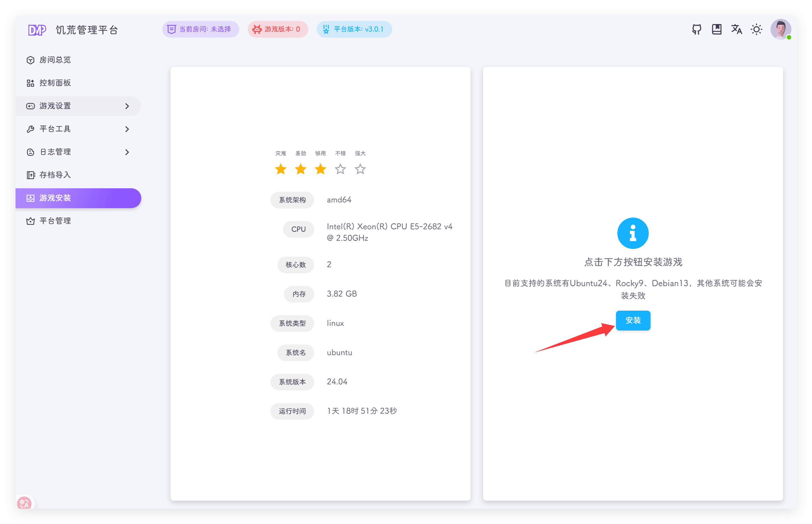Click the third highlighted star under 够用
The image size is (812, 524).
click(x=320, y=169)
